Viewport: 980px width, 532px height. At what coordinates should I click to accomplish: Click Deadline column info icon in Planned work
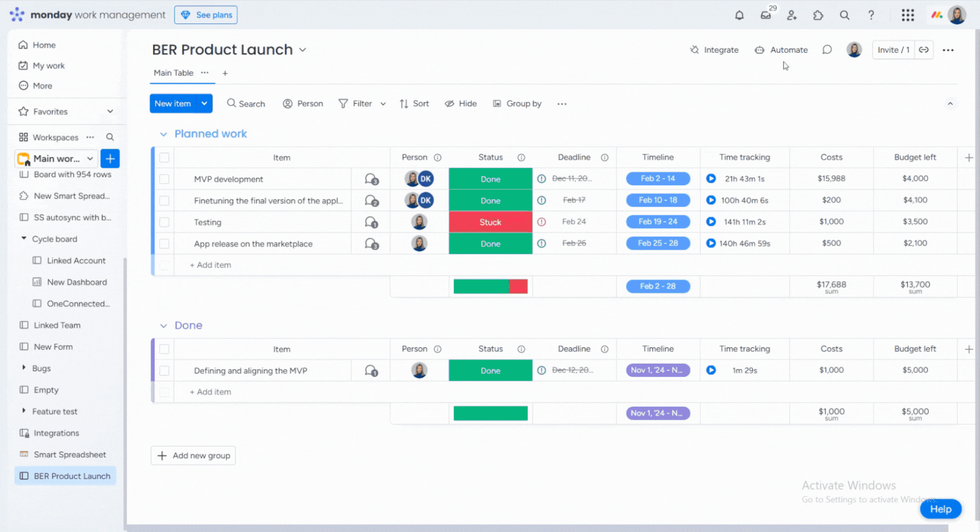[605, 158]
